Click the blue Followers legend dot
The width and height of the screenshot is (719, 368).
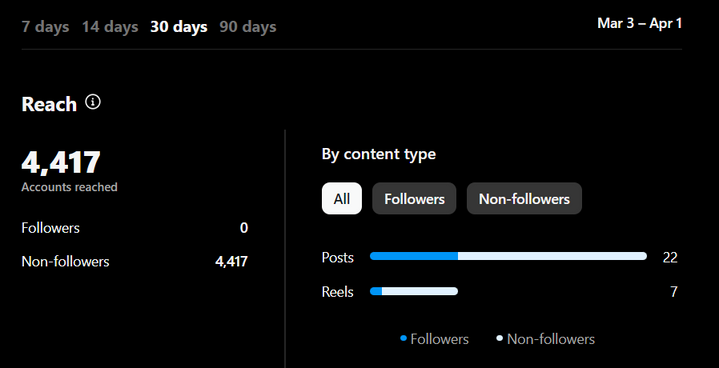click(404, 339)
